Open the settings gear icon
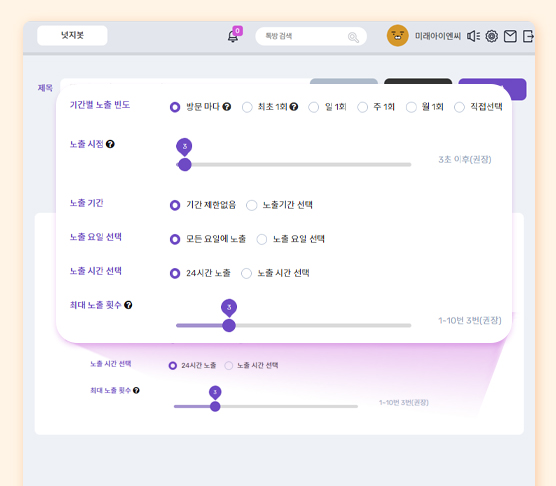 pyautogui.click(x=491, y=36)
